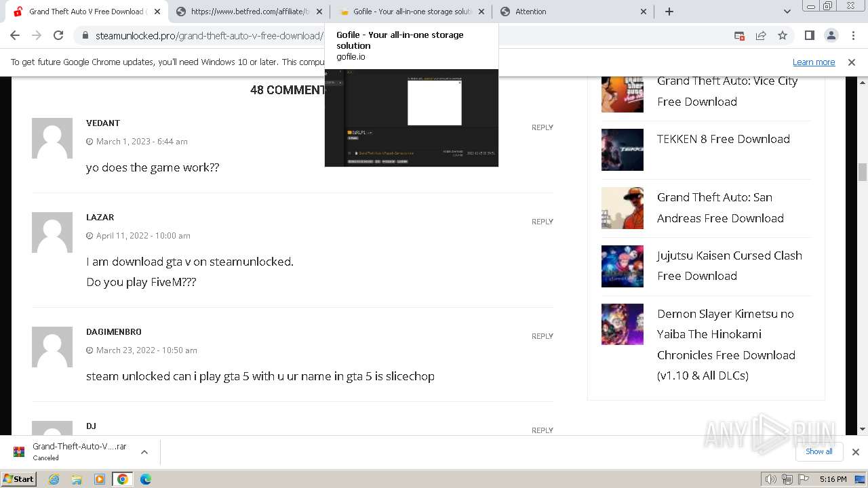The width and height of the screenshot is (868, 488).
Task: Open the taskbar clock showing 5:16 PM
Action: tap(833, 479)
